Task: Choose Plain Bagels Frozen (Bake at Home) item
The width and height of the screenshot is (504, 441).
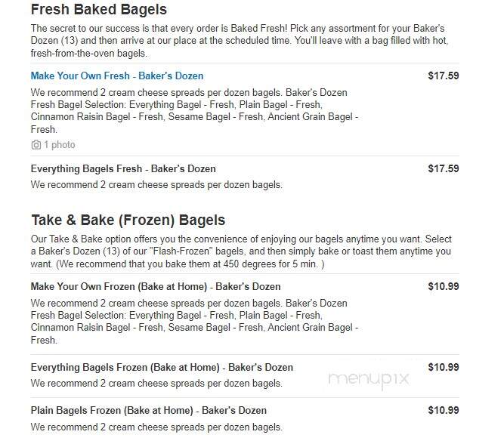Action: [149, 411]
